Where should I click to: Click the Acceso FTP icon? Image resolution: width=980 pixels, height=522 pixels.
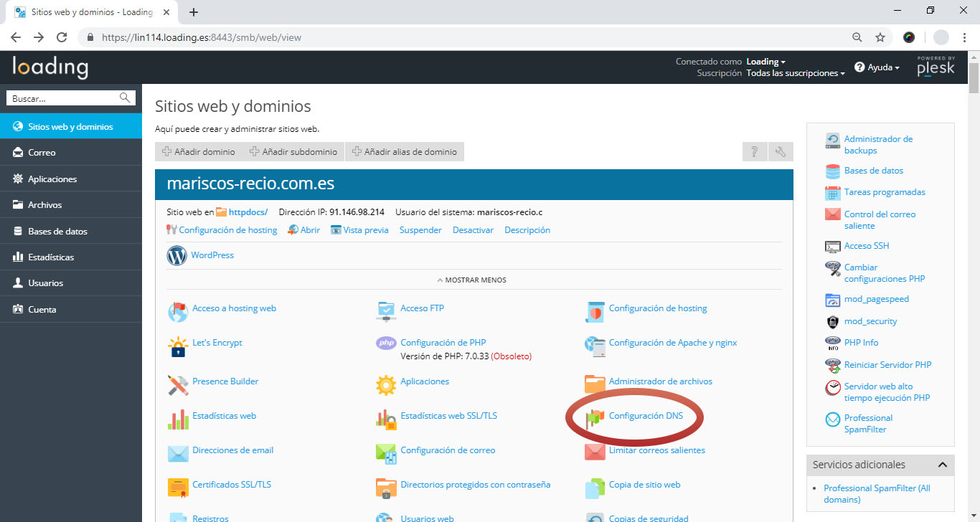tap(386, 312)
